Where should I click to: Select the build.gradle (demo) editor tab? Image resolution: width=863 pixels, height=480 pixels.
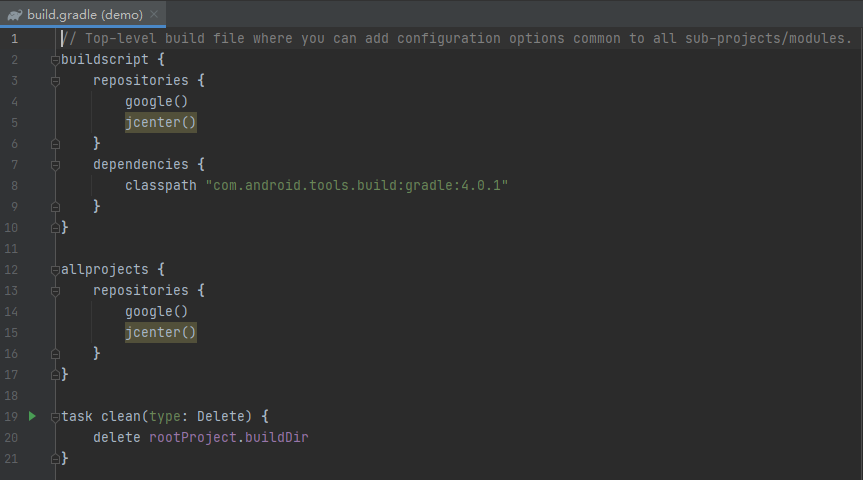click(x=83, y=14)
